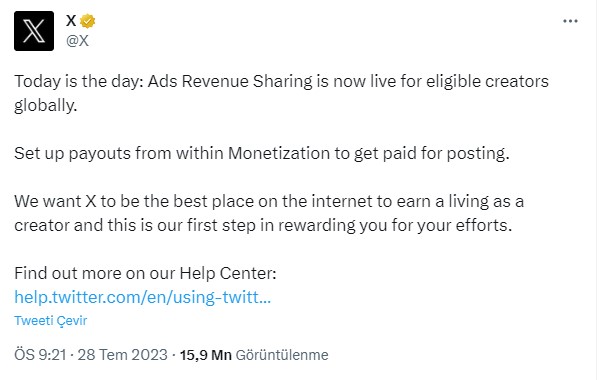Open the X profile avatar logo

click(34, 31)
